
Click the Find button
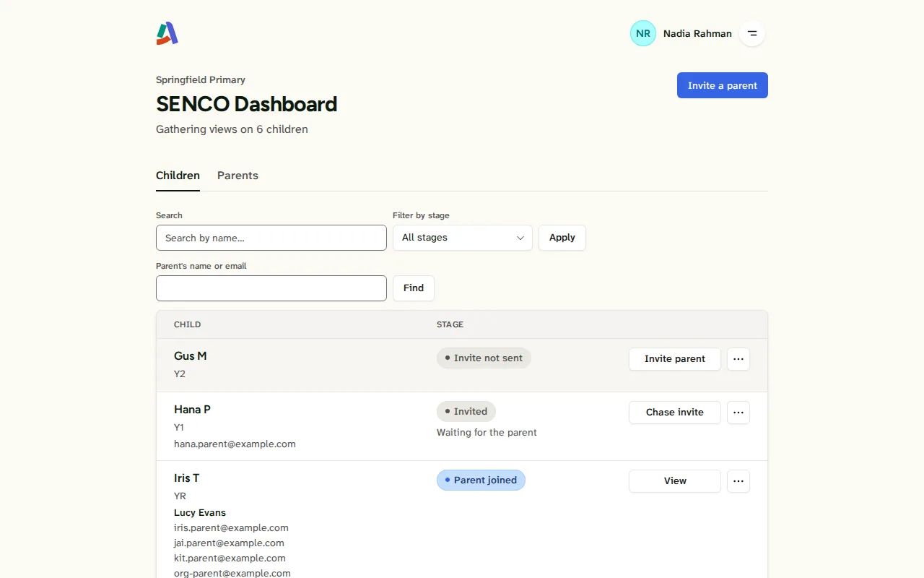[414, 288]
